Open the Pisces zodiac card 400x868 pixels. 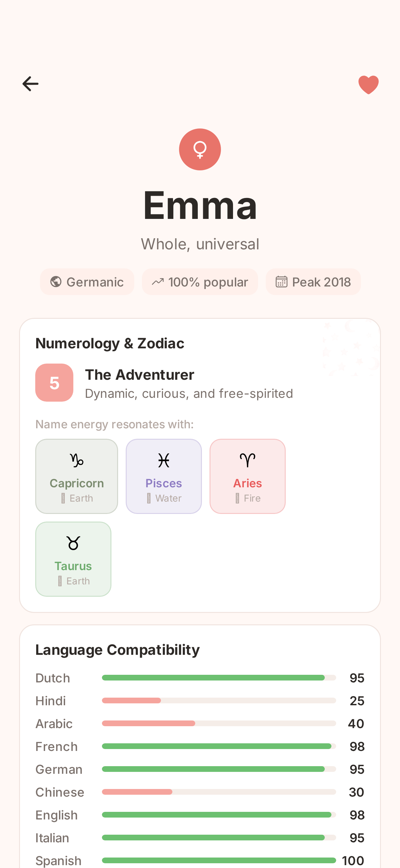tap(163, 476)
